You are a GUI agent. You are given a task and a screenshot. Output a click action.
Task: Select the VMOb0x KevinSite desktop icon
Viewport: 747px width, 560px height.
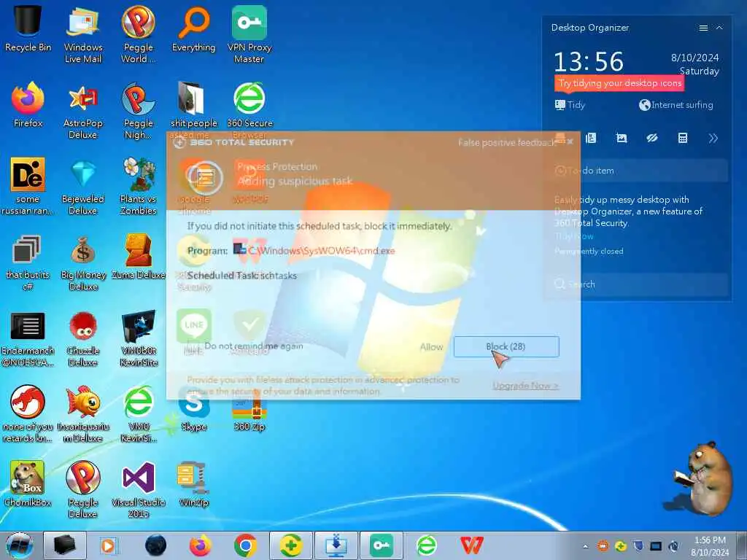click(138, 339)
